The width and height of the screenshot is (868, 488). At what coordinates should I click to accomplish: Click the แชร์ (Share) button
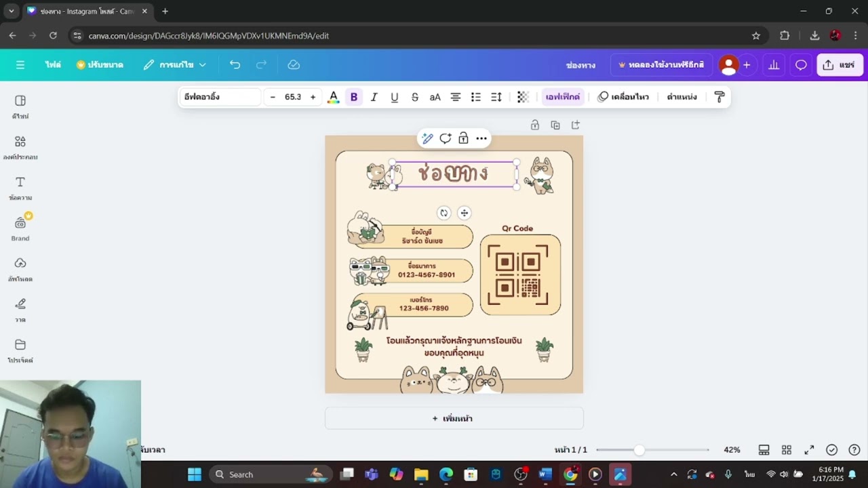coord(840,65)
